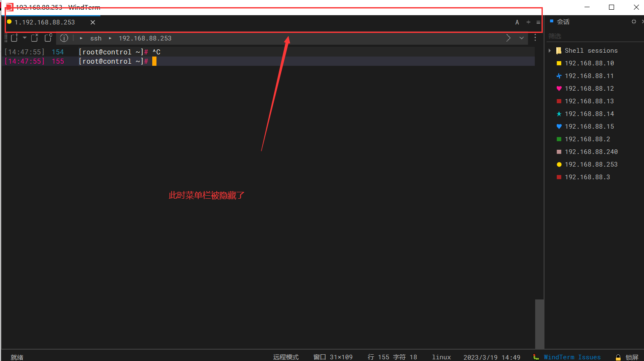Click the A text-mode toggle in tab bar

click(517, 22)
